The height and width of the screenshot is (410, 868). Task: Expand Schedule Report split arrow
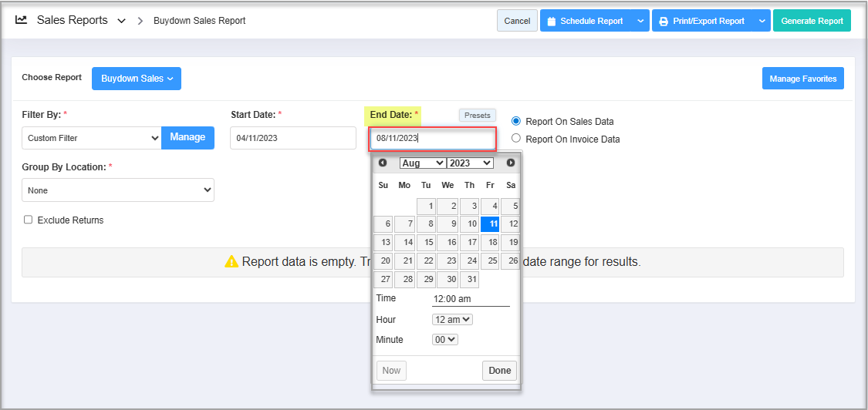point(640,21)
